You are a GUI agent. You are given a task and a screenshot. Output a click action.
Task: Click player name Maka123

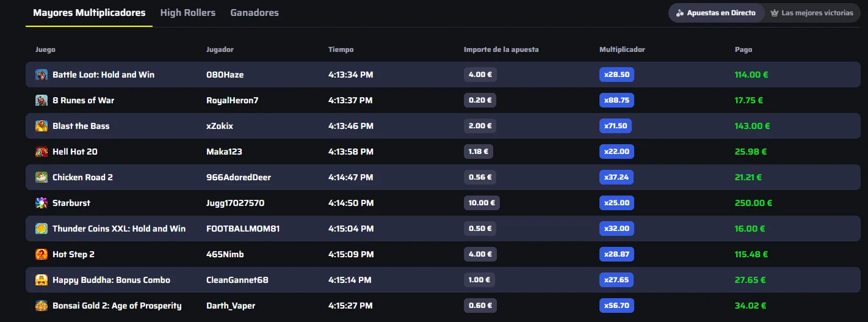pos(224,152)
